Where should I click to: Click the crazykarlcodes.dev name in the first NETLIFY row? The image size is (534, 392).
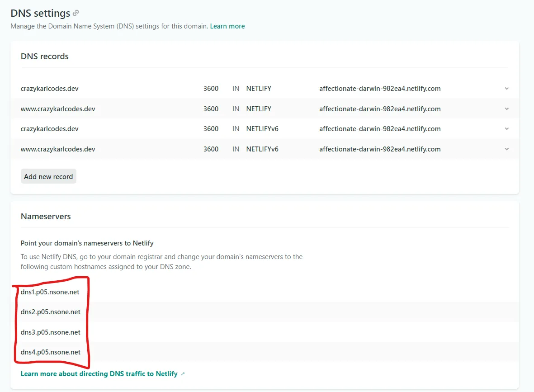point(49,89)
